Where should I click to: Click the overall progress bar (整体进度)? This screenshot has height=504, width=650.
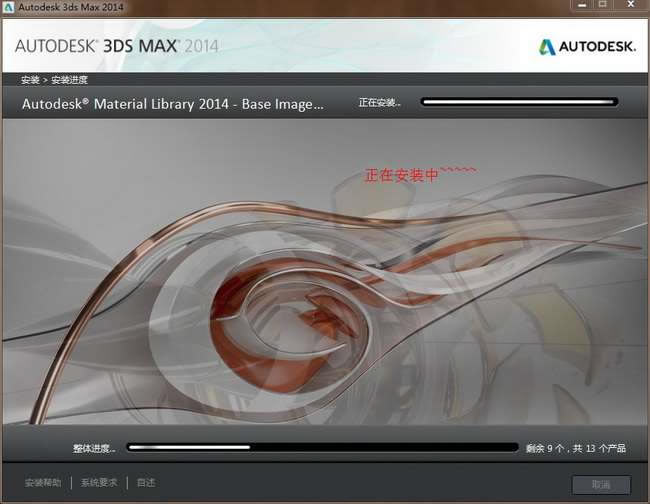click(323, 448)
